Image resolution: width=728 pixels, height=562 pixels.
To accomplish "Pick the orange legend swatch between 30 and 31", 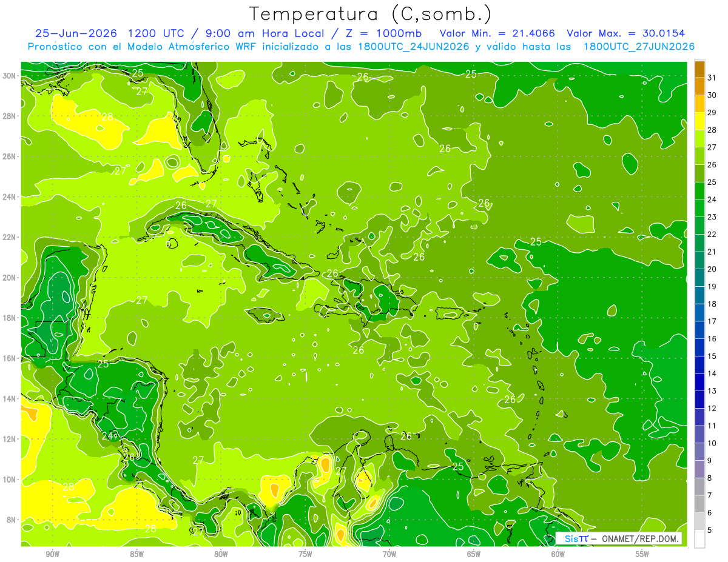I will tap(700, 86).
